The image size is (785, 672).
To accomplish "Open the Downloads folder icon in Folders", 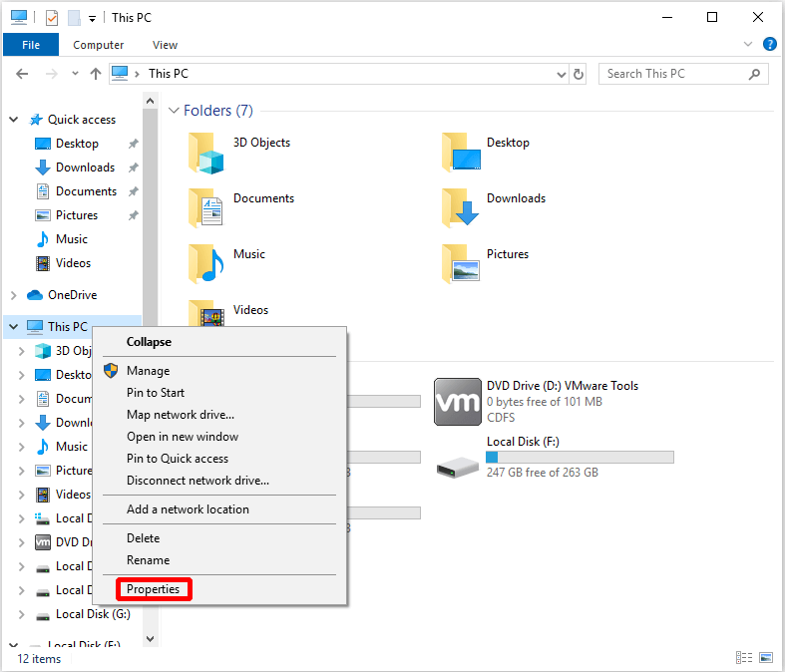I will [x=461, y=207].
